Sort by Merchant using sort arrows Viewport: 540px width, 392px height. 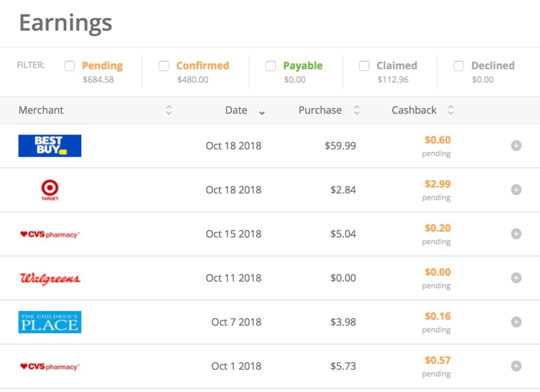click(169, 110)
